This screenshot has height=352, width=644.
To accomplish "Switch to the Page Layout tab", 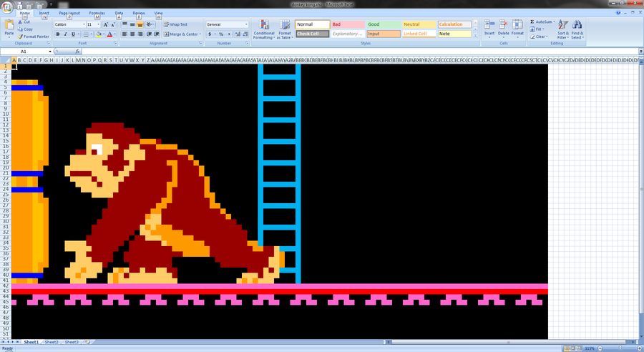I will pyautogui.click(x=69, y=13).
